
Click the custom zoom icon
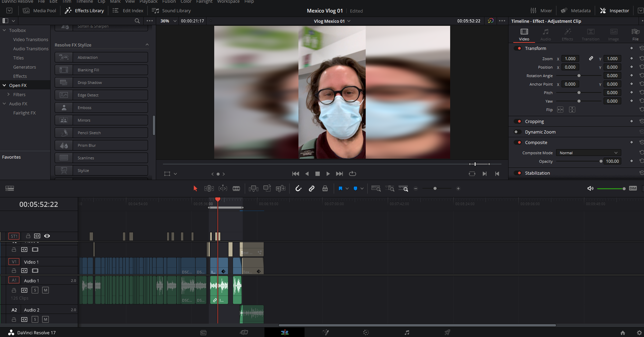(403, 189)
